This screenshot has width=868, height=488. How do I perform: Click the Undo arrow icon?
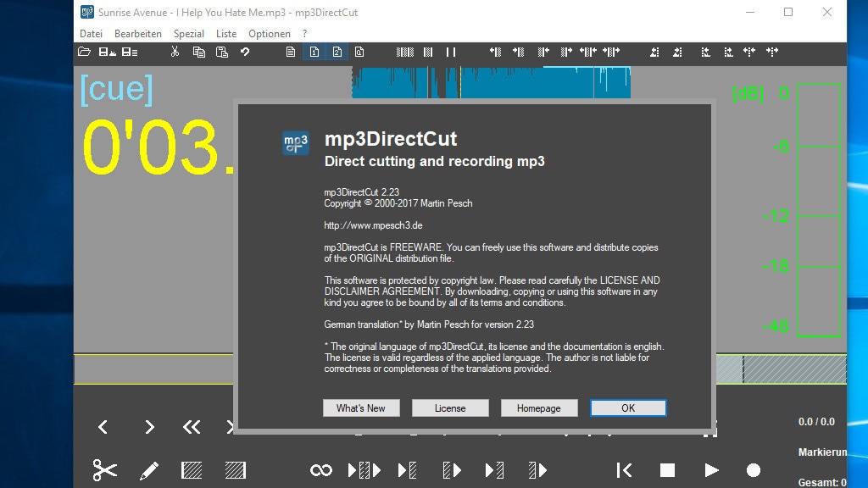pyautogui.click(x=246, y=52)
